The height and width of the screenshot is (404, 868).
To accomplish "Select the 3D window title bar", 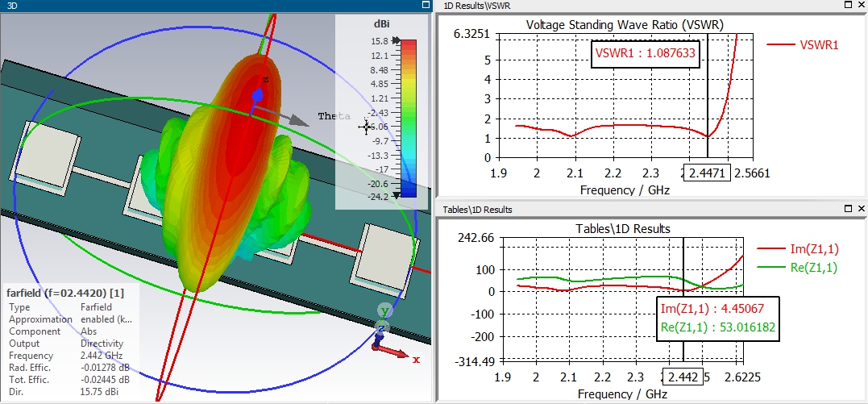I will coord(216,5).
